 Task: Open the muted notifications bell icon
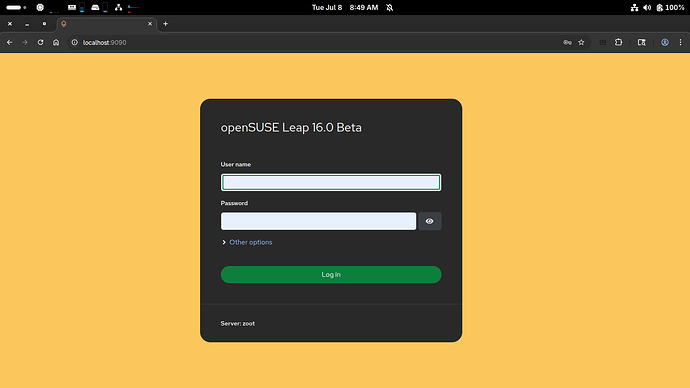389,7
